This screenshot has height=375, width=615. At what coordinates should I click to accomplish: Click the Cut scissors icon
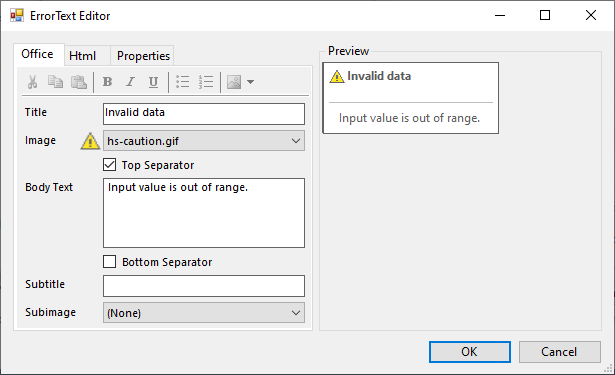coord(33,82)
